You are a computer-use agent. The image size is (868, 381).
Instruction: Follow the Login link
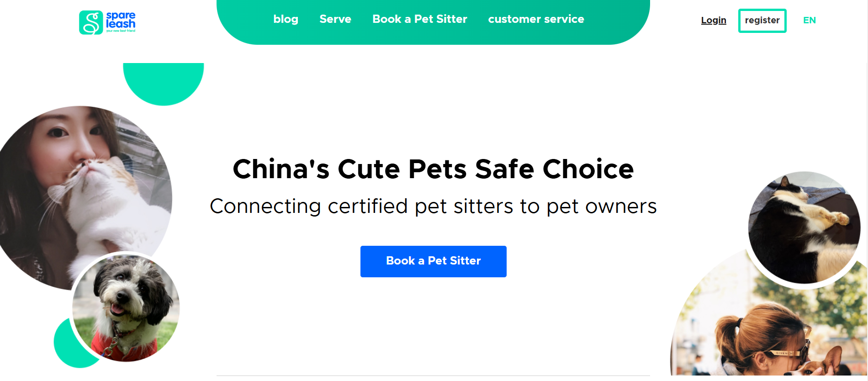click(714, 20)
